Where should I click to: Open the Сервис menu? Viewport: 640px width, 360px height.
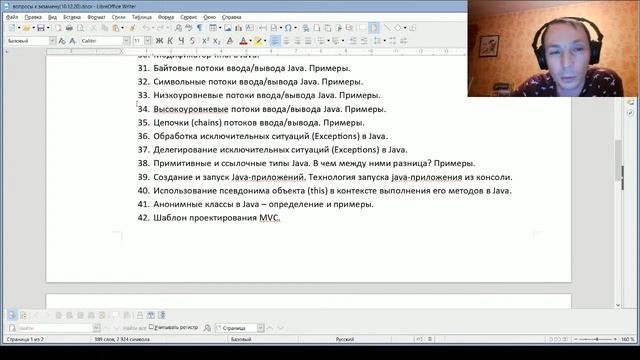click(189, 17)
